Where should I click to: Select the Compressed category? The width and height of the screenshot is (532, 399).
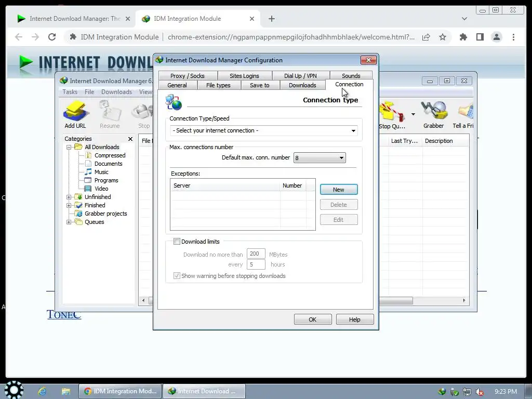click(110, 155)
